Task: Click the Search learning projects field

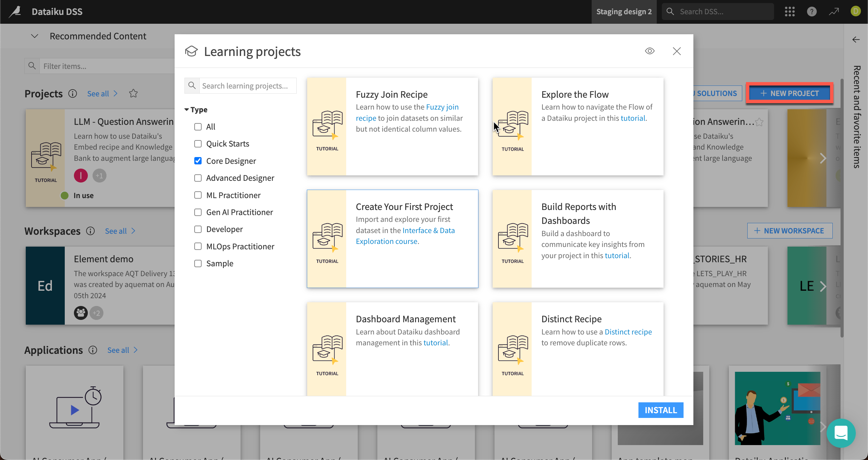Action: click(248, 85)
